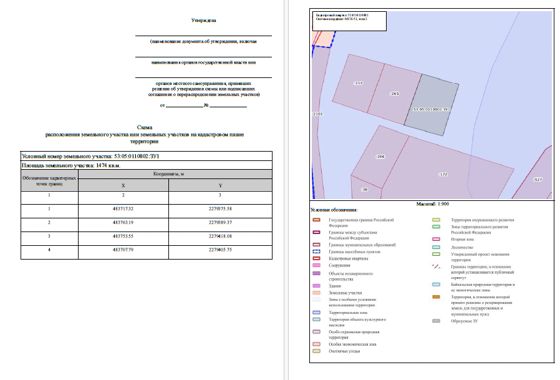
Task: Select the Y coordinate cell for point 4
Action: [x=220, y=252]
